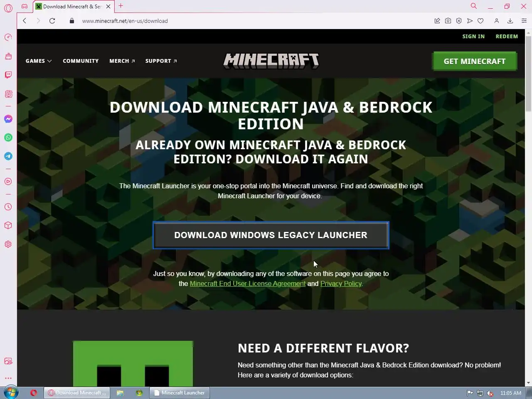Open file explorer taskbar icon

(120, 393)
